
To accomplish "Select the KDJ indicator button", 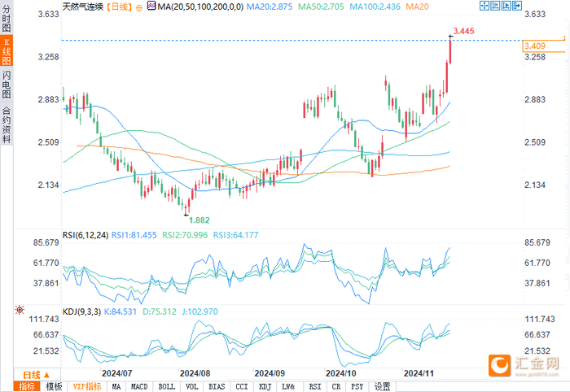I will point(265,387).
